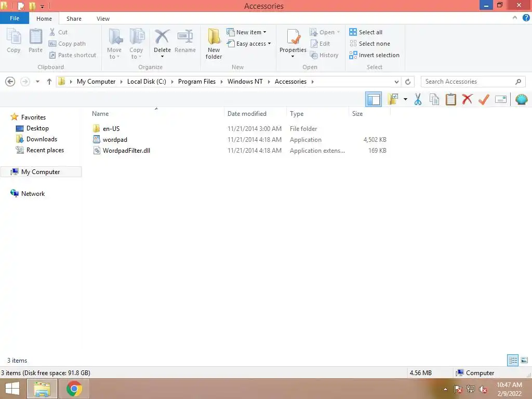The image size is (532, 399).
Task: Expand the Easy access dropdown
Action: point(269,44)
